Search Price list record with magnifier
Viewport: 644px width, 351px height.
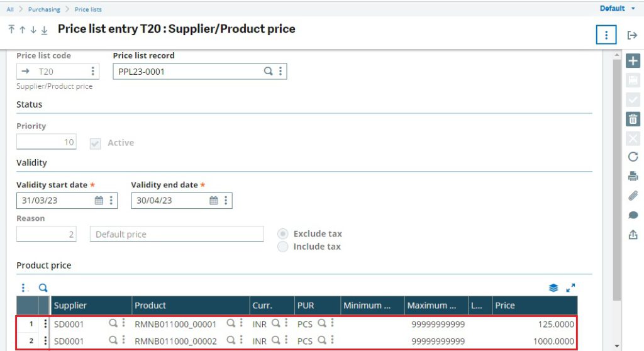[268, 71]
